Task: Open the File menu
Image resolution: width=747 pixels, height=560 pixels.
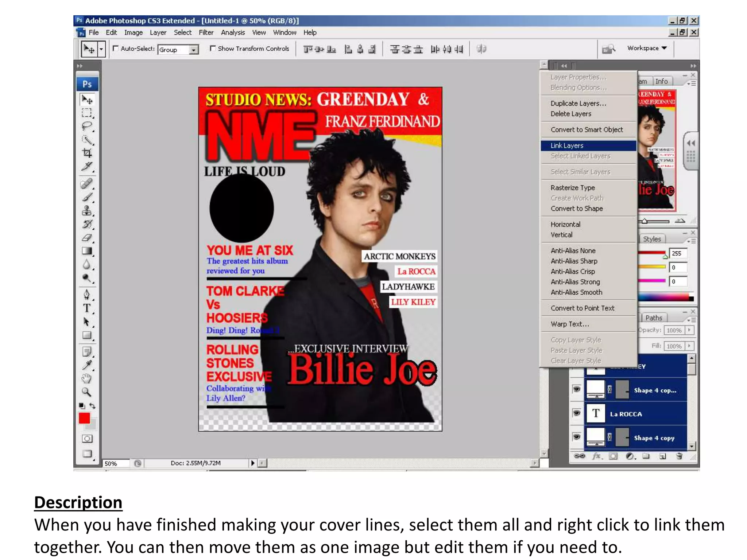Action: (x=94, y=32)
